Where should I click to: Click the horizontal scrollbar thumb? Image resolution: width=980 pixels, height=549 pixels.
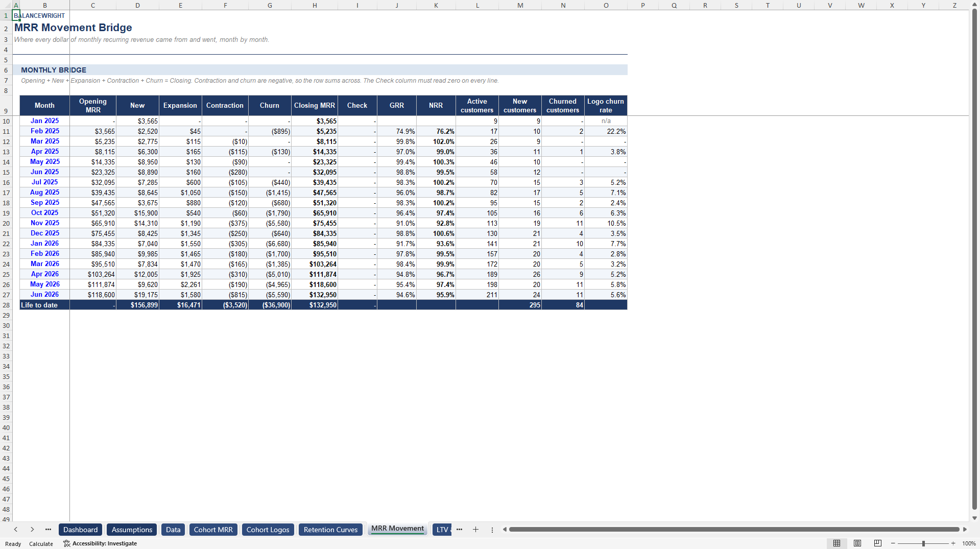click(x=734, y=530)
